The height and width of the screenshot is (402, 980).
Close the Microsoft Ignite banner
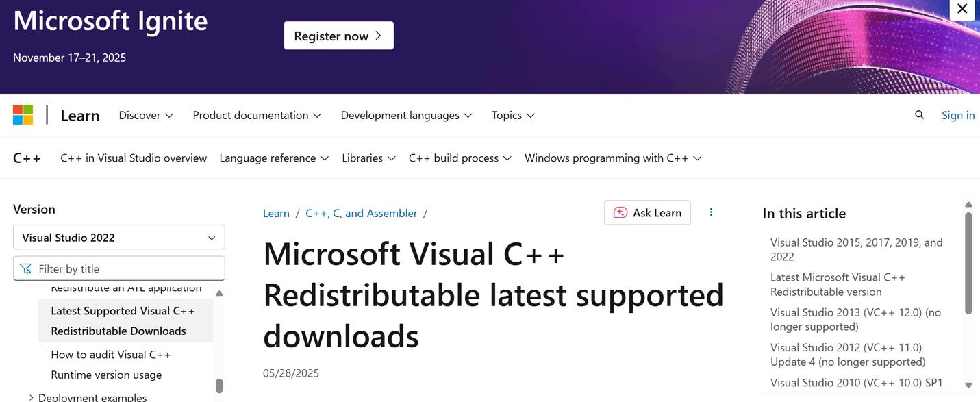click(x=962, y=9)
